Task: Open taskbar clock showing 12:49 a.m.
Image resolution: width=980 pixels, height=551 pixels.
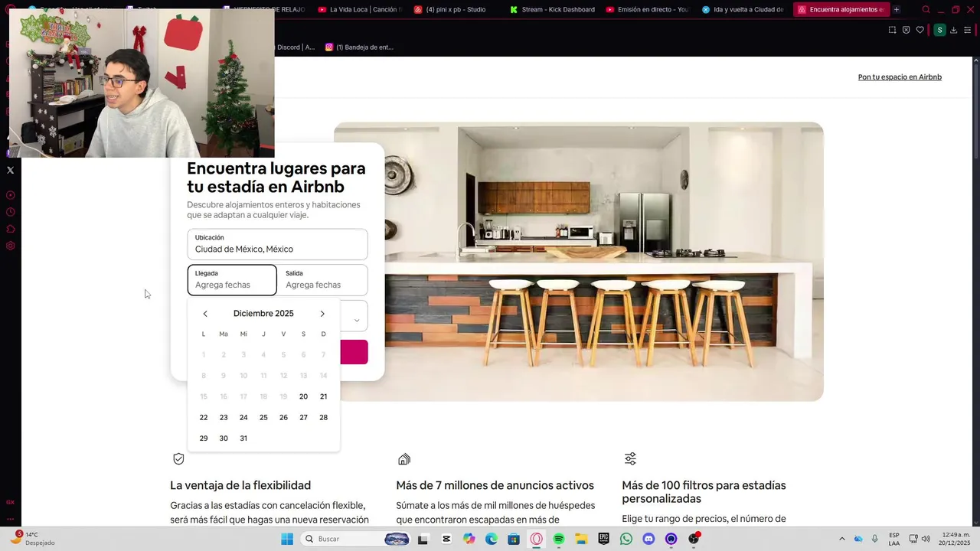Action: 955,539
